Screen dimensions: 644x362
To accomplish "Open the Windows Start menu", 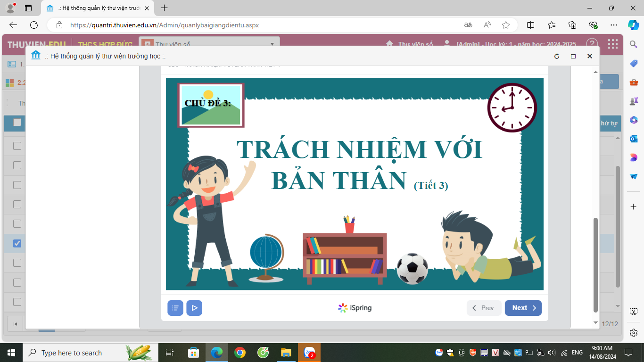I will pos(11,353).
